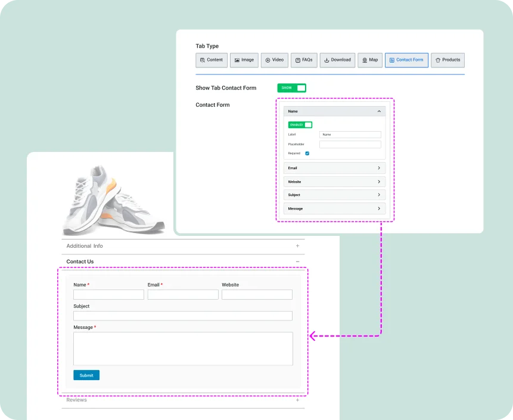Screen dimensions: 513x420
Task: Choose the Products tab type
Action: (x=447, y=60)
